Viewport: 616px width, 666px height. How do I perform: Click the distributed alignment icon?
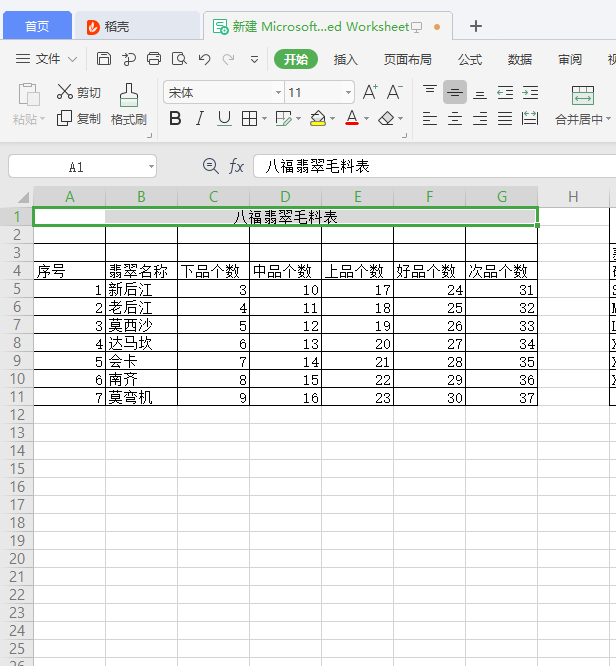[x=530, y=119]
